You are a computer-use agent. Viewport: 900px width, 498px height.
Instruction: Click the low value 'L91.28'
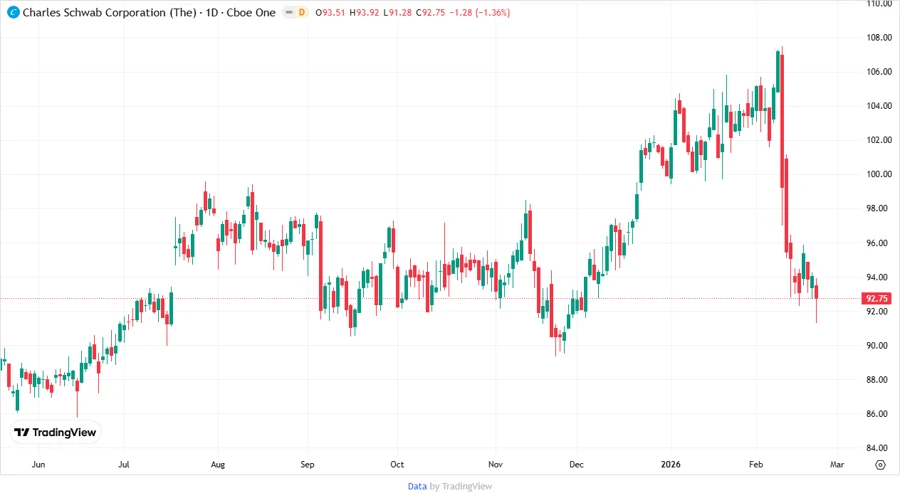click(397, 12)
